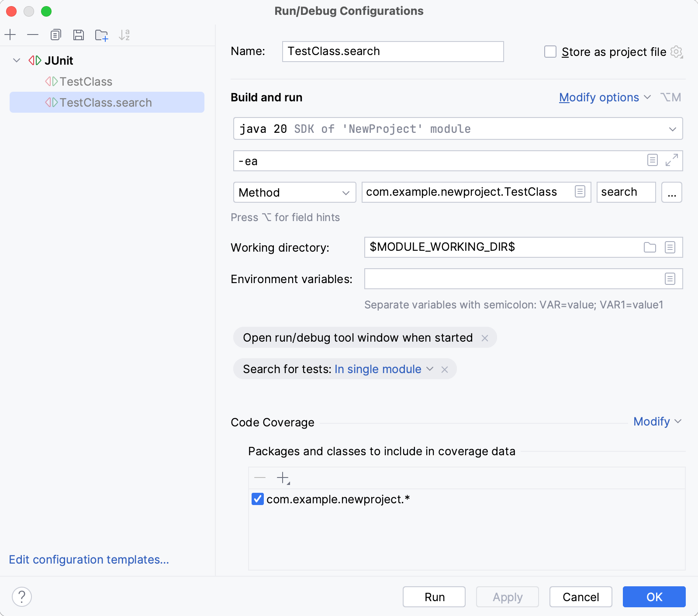
Task: Click the New Folder icon in toolbar
Action: tap(101, 35)
